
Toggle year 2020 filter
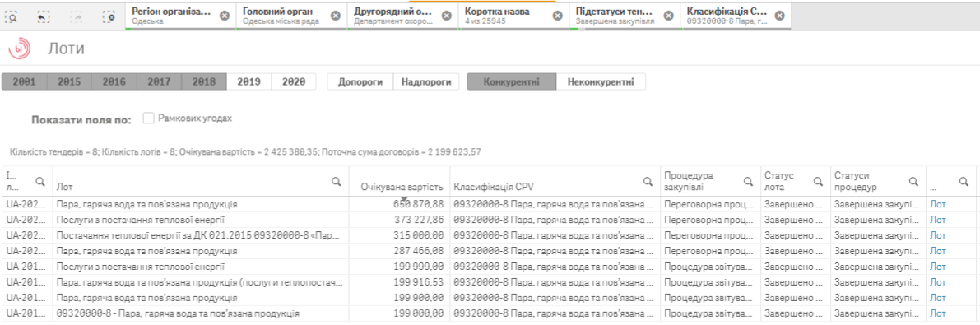pos(294,82)
